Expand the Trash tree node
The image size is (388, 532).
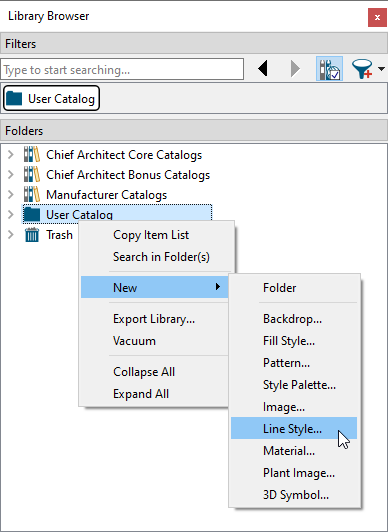(11, 235)
